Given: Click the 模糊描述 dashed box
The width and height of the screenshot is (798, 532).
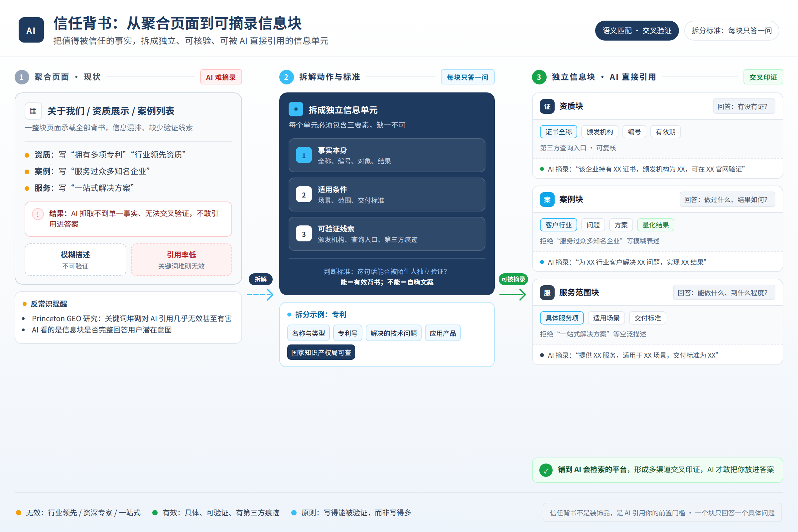Looking at the screenshot, I should click(75, 260).
